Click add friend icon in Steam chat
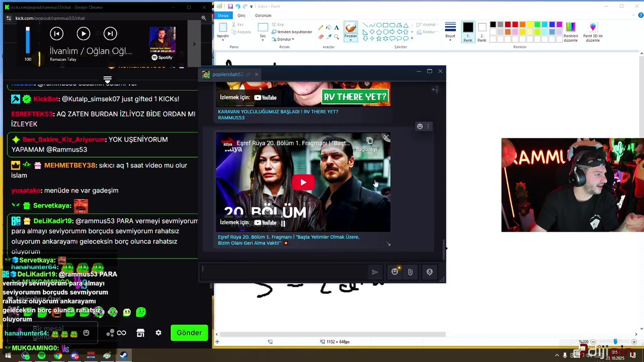Screen dimensions: 644x362 tap(435, 90)
